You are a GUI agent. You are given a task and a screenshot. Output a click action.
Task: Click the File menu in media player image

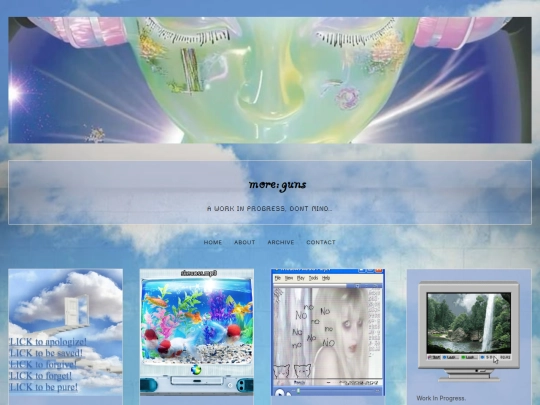(x=278, y=278)
